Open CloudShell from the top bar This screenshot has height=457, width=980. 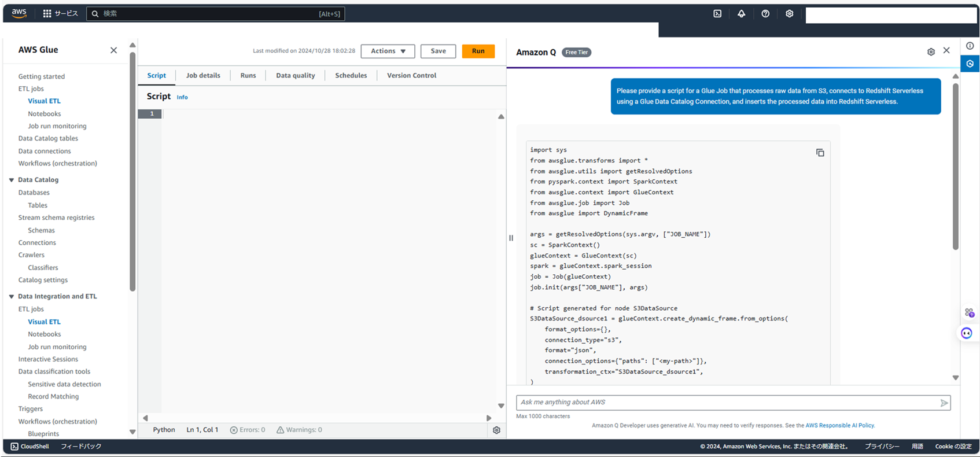pos(717,13)
